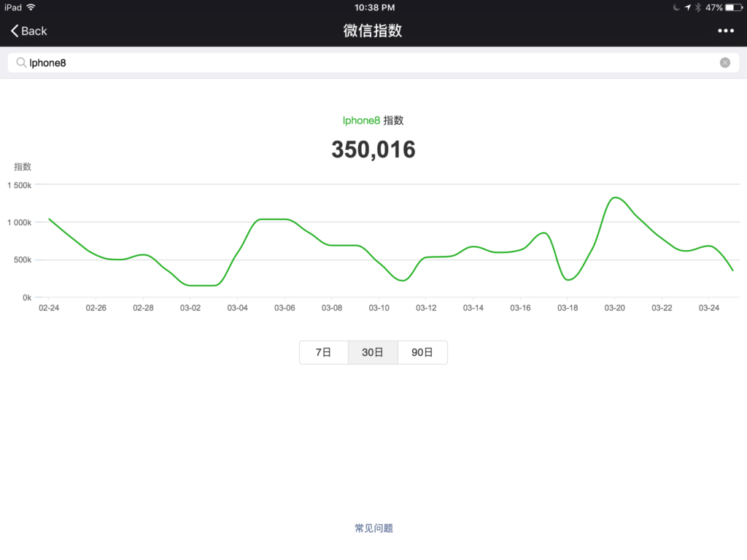Tap the 03-02 date label on axis
This screenshot has width=747, height=560.
(x=190, y=308)
